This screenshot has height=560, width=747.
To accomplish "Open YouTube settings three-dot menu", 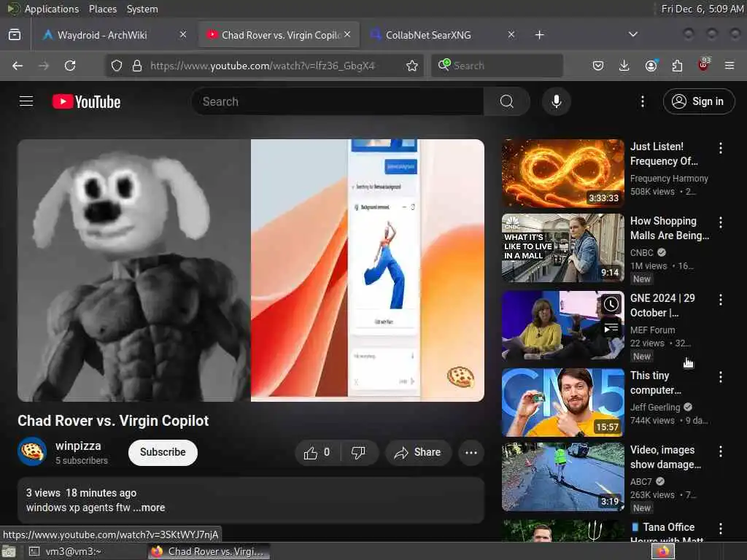I will coord(642,101).
